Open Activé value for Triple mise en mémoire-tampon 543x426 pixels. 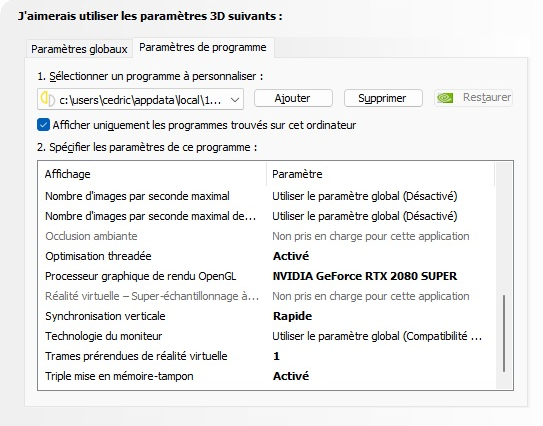291,376
